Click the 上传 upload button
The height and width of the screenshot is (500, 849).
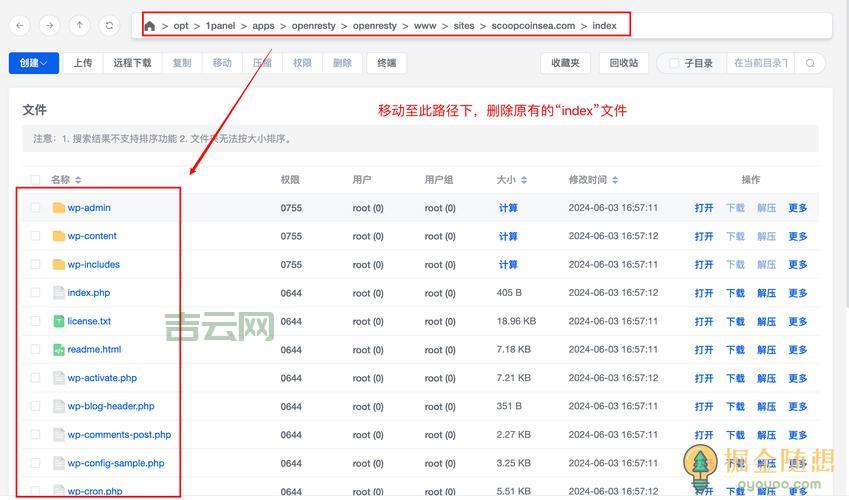(x=83, y=63)
